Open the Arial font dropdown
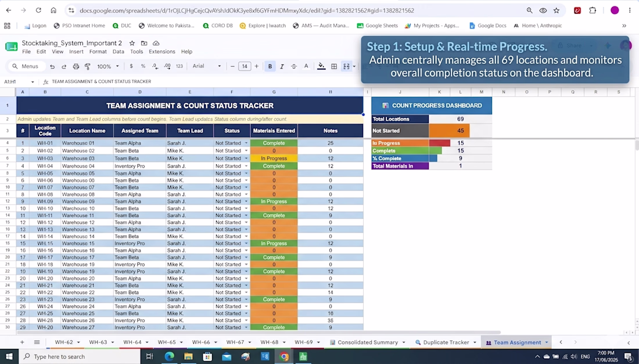 [x=207, y=66]
